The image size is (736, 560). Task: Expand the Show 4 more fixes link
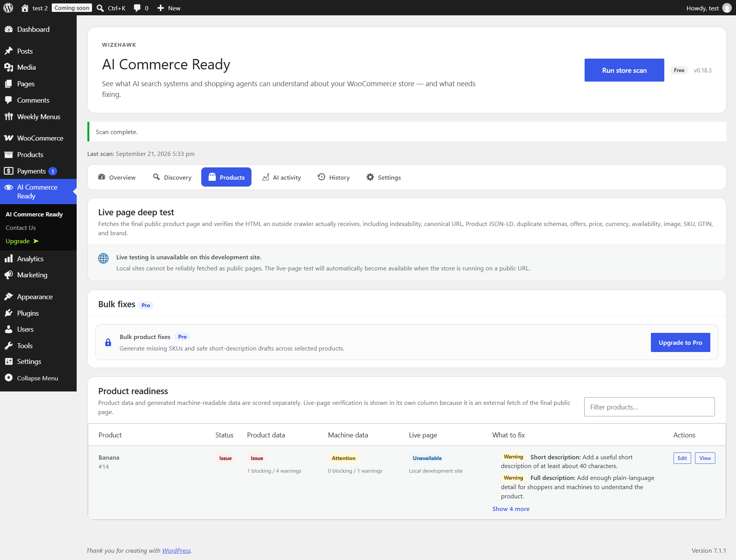click(511, 509)
